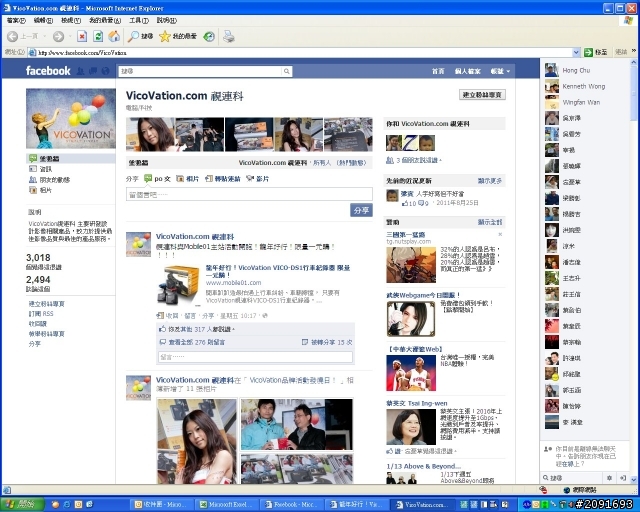Go to Facebook home via 首頁 link
640x512 pixels.
tap(438, 71)
